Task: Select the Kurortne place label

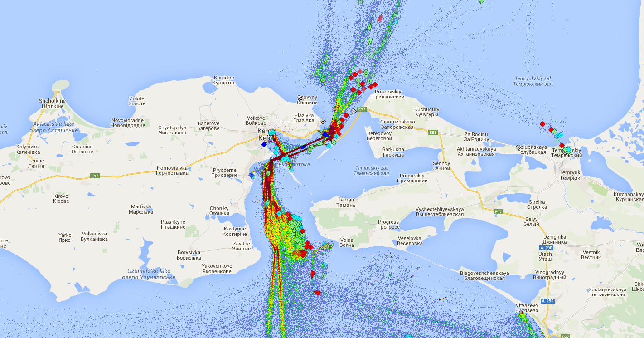Action: (224, 80)
